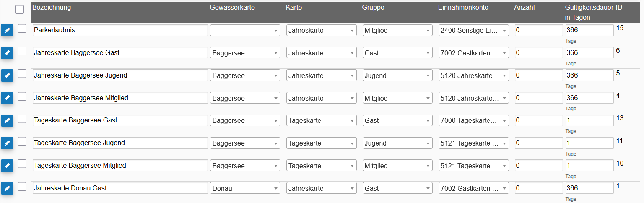
Task: Open Donau Gewässerkarte dropdown in last row
Action: 245,188
